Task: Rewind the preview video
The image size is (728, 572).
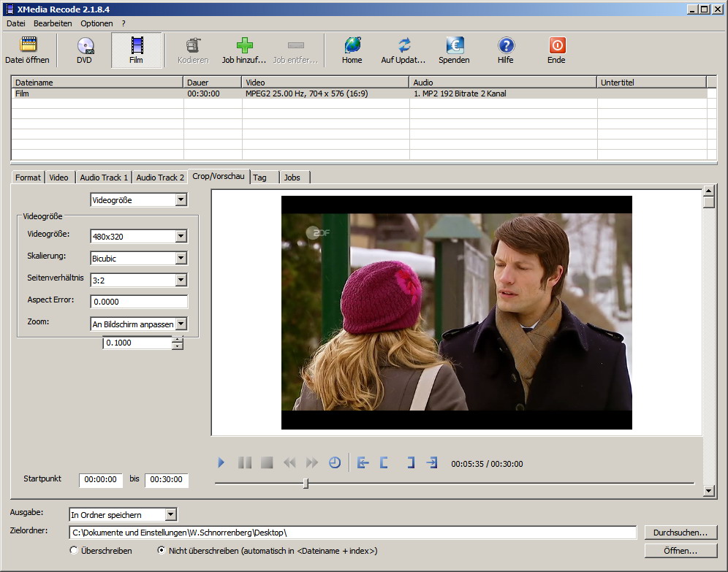Action: point(289,462)
